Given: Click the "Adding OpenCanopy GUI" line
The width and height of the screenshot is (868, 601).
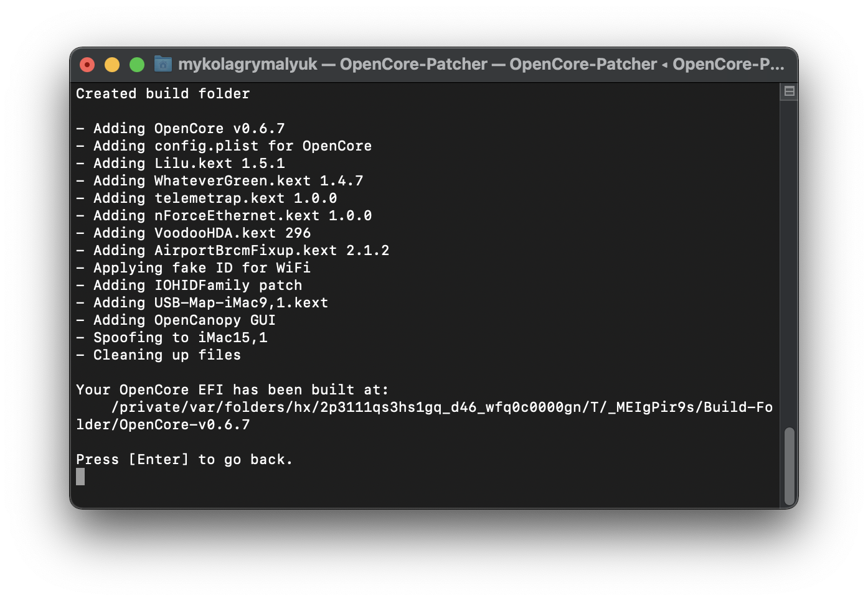Looking at the screenshot, I should tap(176, 320).
